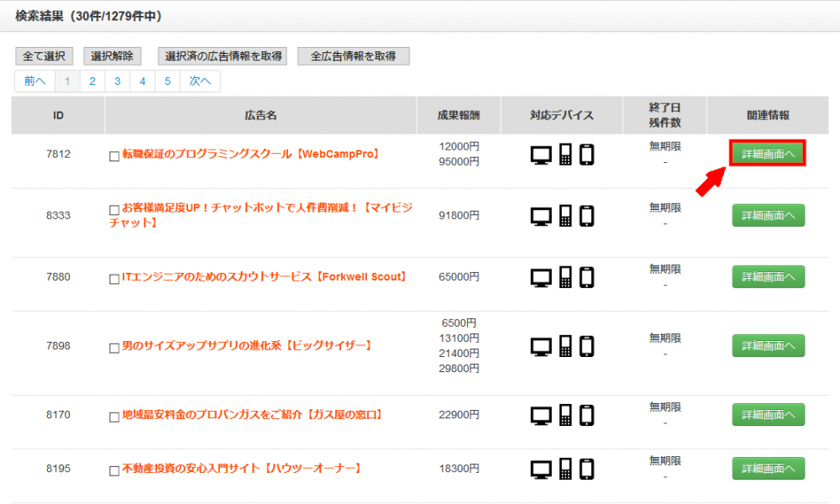The image size is (840, 504).
Task: Open the ハウツーオーナー ad link
Action: click(242, 469)
